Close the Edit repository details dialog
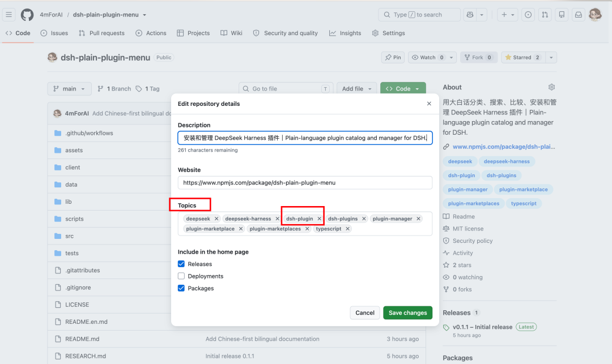The image size is (612, 364). [429, 104]
